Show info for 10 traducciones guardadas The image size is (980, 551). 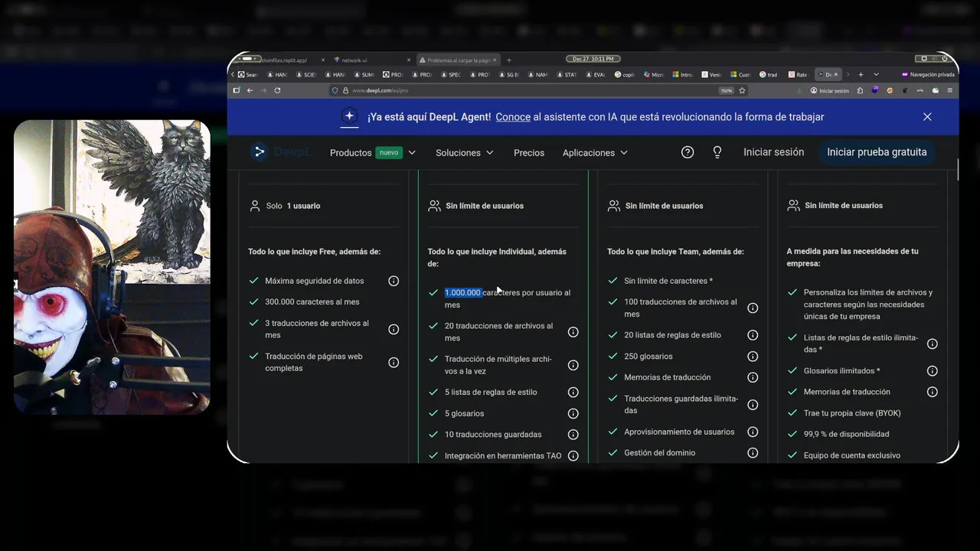point(573,435)
